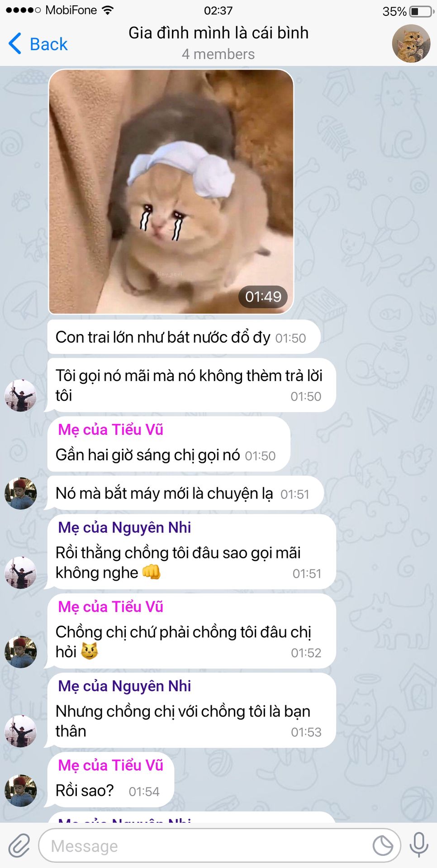Image resolution: width=437 pixels, height=868 pixels.
Task: Tap the microphone voice message icon
Action: pyautogui.click(x=419, y=845)
